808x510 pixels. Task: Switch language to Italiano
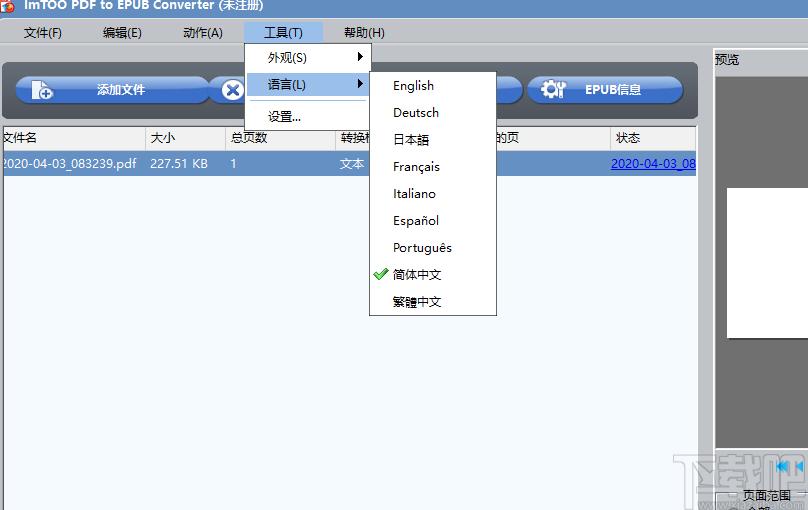click(x=433, y=194)
